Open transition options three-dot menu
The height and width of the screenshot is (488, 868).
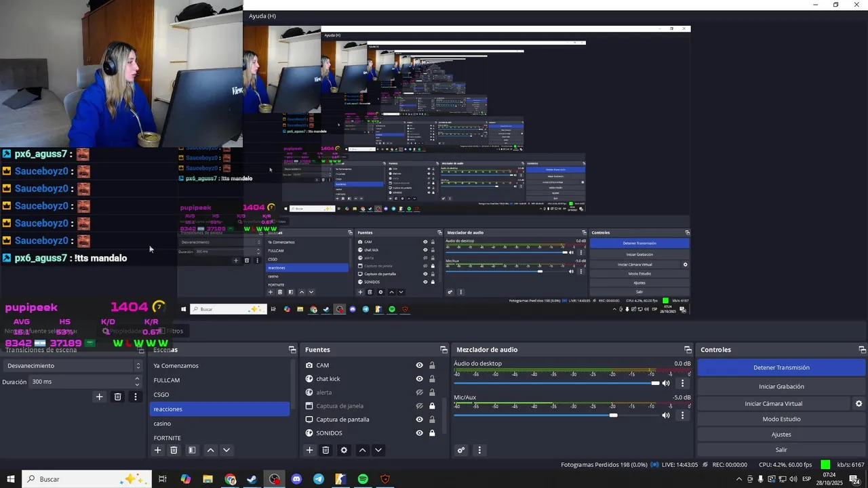(x=136, y=396)
